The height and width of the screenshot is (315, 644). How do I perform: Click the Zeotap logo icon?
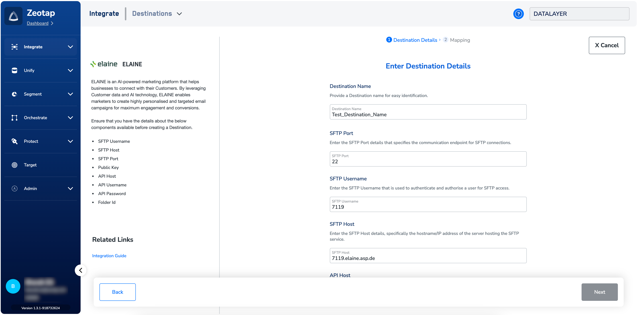click(x=13, y=16)
